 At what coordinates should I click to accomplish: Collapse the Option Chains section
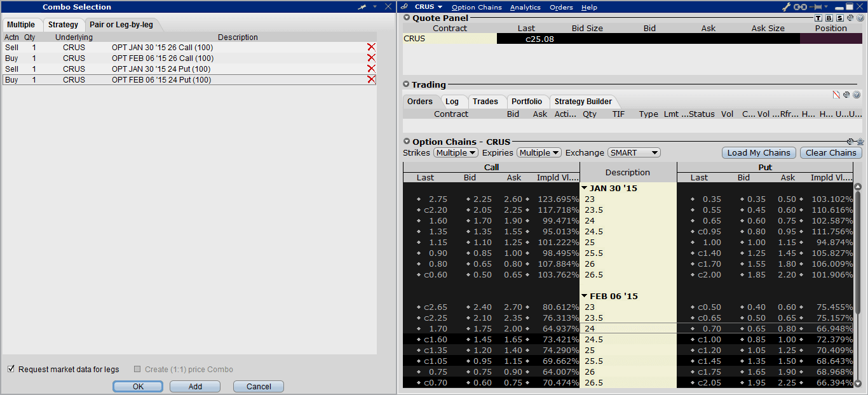click(407, 142)
